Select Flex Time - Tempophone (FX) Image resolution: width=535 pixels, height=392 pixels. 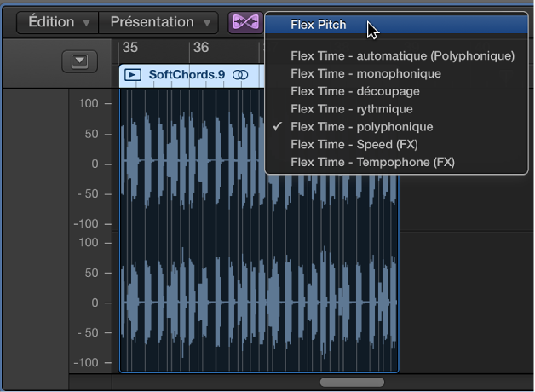point(396,162)
